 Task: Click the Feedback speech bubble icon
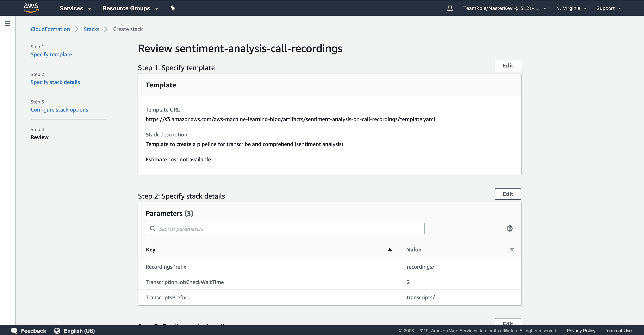(x=14, y=331)
